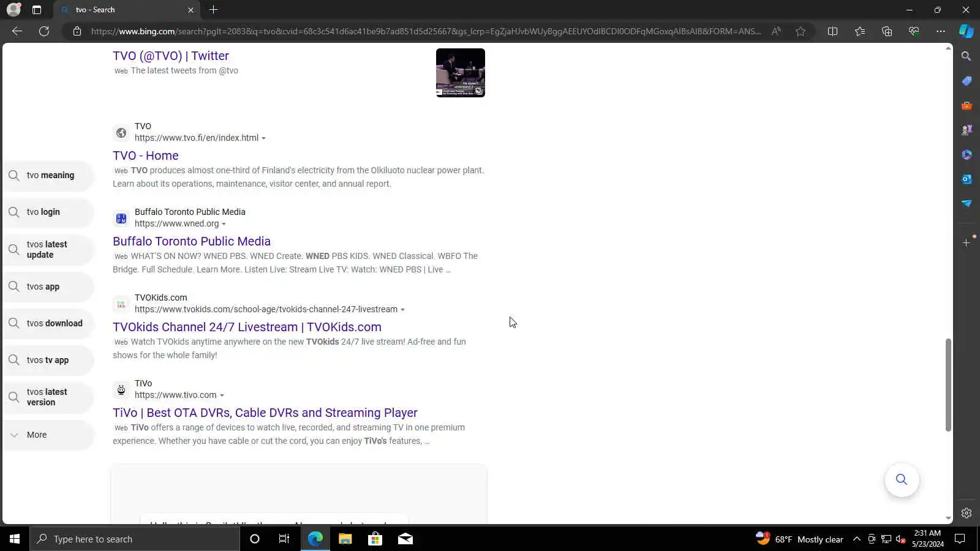The height and width of the screenshot is (551, 980).
Task: Search related term 'tvos tv app'
Action: click(x=48, y=360)
